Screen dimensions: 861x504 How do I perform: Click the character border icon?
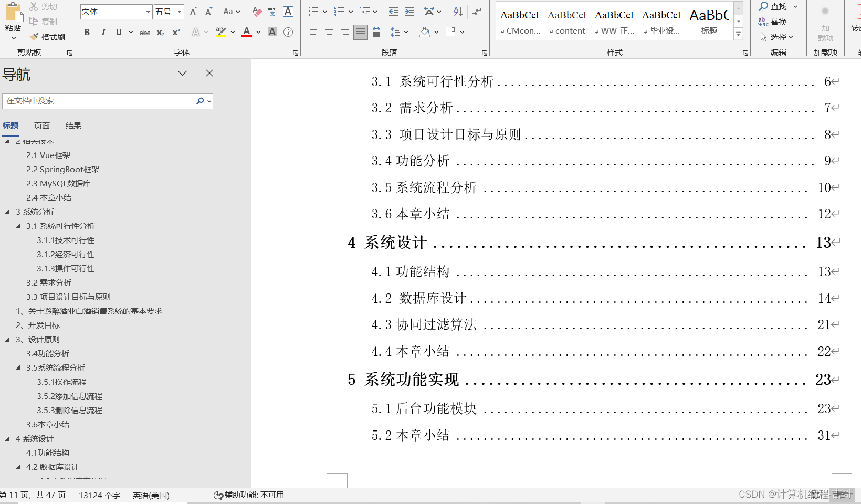pos(288,12)
